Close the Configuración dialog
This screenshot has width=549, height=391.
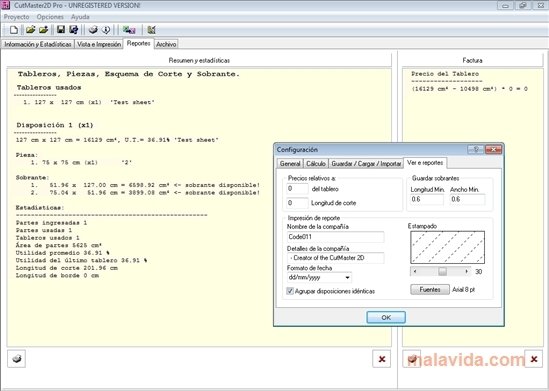tap(493, 149)
